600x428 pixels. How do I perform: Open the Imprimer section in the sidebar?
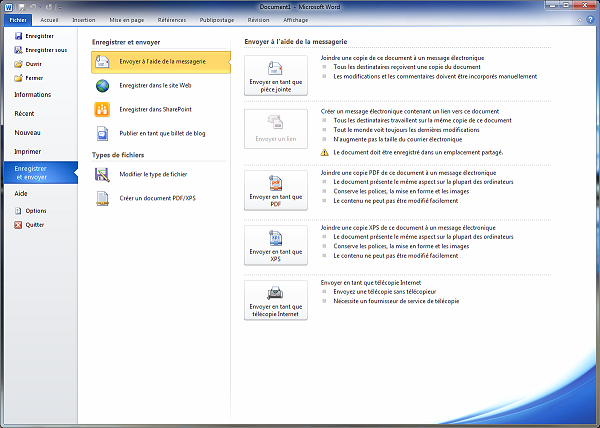click(27, 151)
